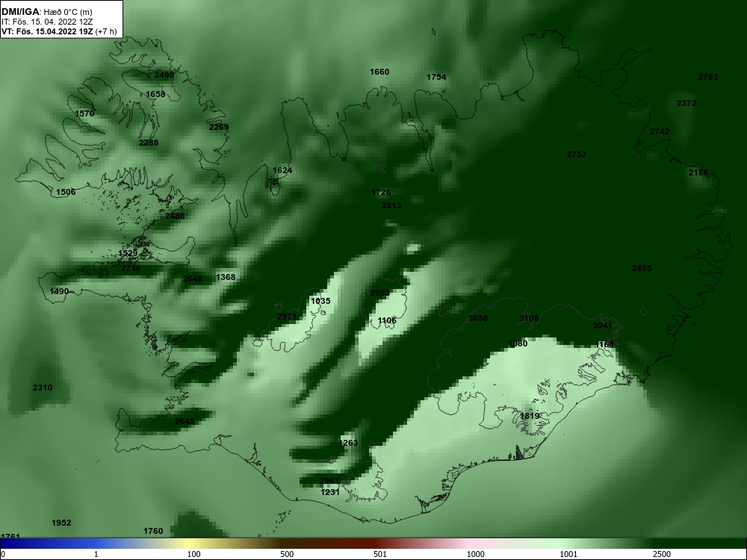This screenshot has width=747, height=560.
Task: Click the value 1760 on the map
Action: [x=153, y=531]
